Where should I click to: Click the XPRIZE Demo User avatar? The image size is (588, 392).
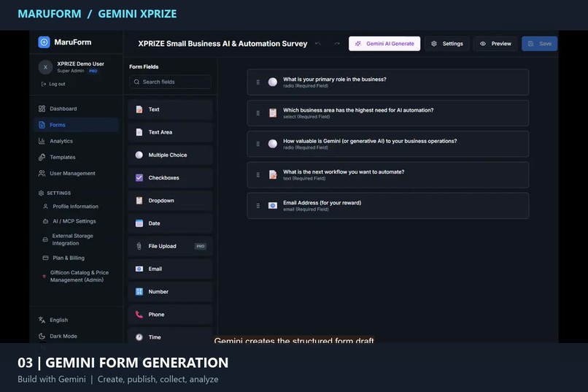pyautogui.click(x=45, y=67)
